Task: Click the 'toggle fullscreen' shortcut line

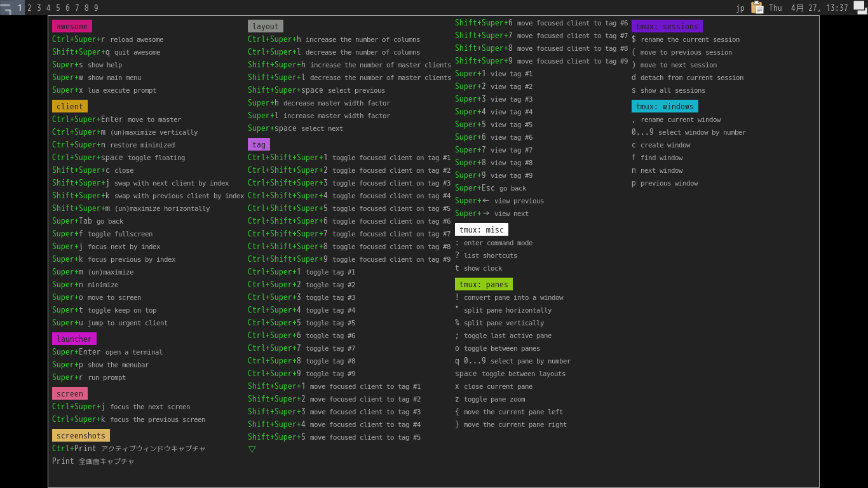Action: click(102, 234)
